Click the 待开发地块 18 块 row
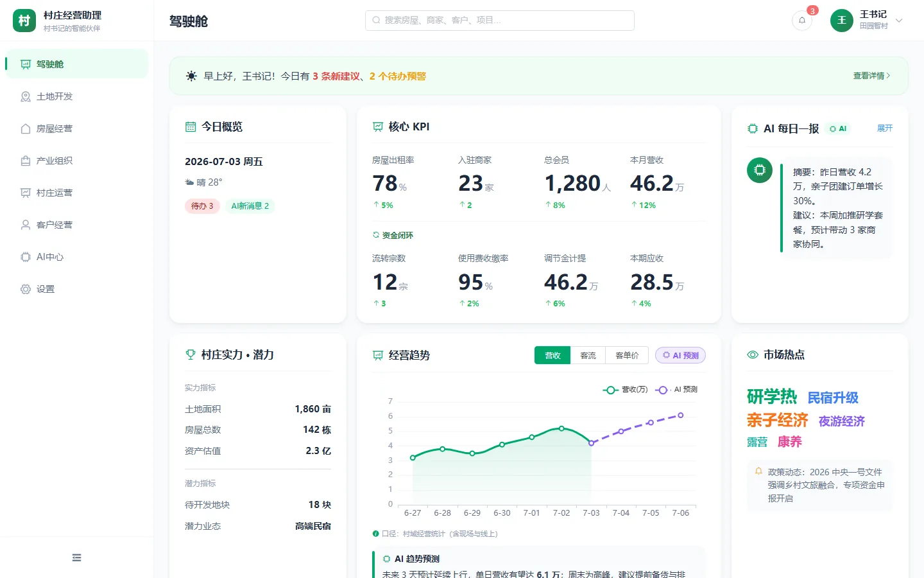This screenshot has width=924, height=578. point(258,505)
